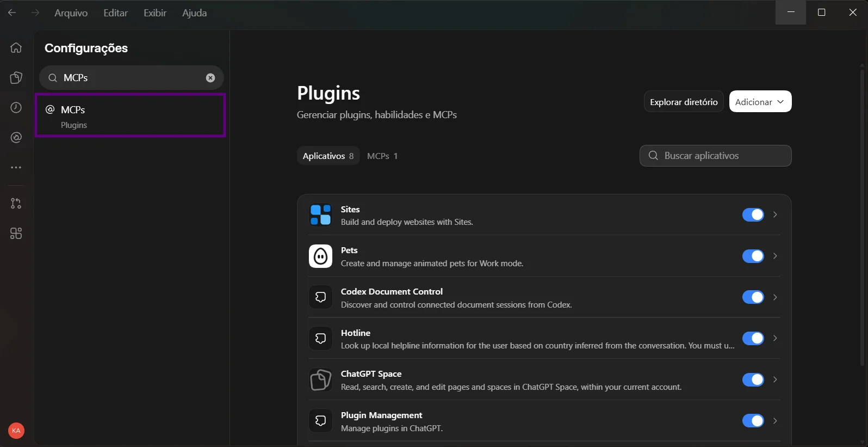The image size is (868, 447).
Task: Disable the Pets plugin toggle
Action: click(753, 256)
